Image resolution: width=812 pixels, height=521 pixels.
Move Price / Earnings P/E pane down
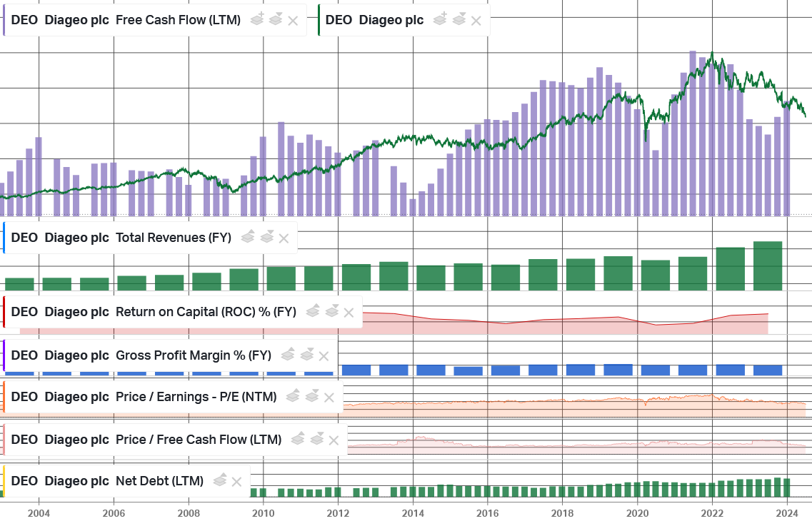312,396
